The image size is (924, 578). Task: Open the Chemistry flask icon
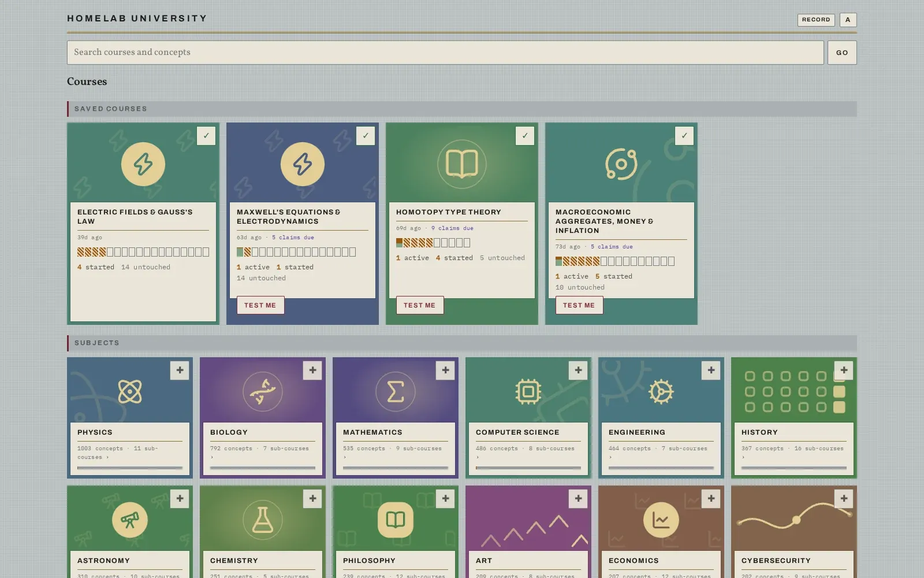point(263,520)
